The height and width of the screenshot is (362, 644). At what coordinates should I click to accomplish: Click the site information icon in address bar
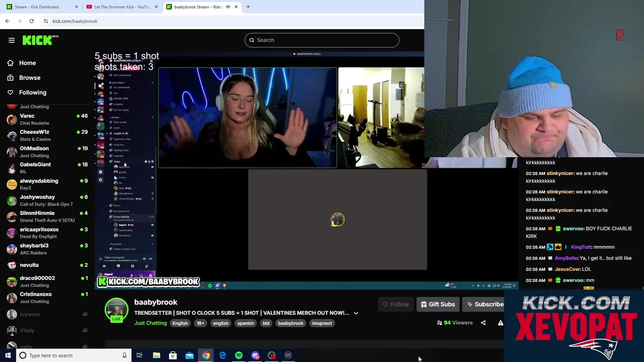(x=46, y=21)
